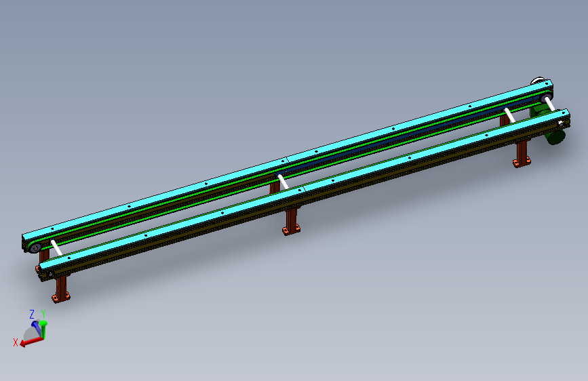588x381 pixels.
Task: Select the white pulley at the conveyor's far right tip
Action: click(x=537, y=81)
